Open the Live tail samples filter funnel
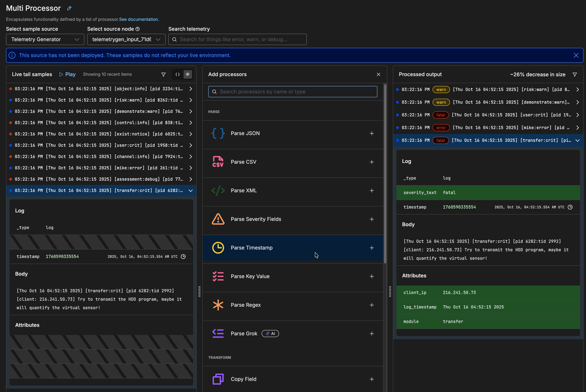This screenshot has height=392, width=586. [x=163, y=74]
